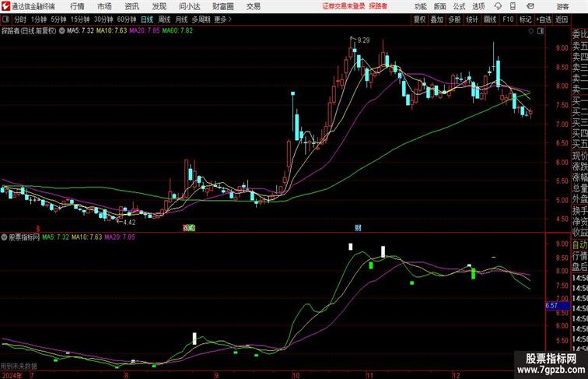Open the 市场 menu
588x379 pixels.
coord(104,6)
